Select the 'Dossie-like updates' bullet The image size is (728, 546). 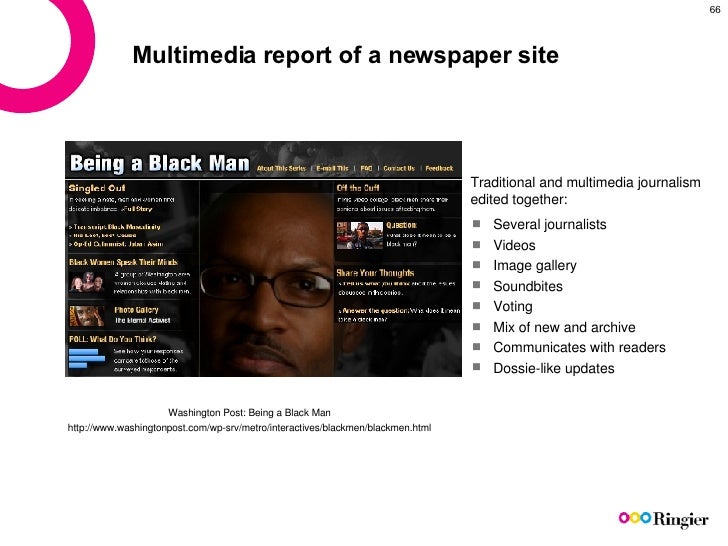pos(554,368)
